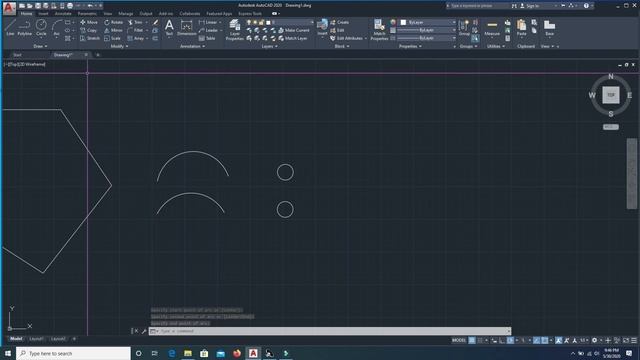The image size is (640, 360).
Task: Activate the Move command
Action: pos(89,22)
